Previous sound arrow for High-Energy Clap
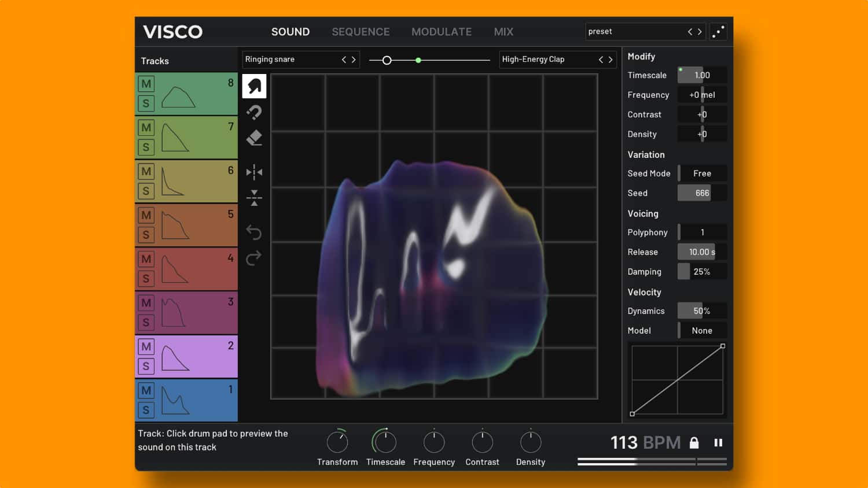Viewport: 868px width, 488px height. (x=601, y=60)
